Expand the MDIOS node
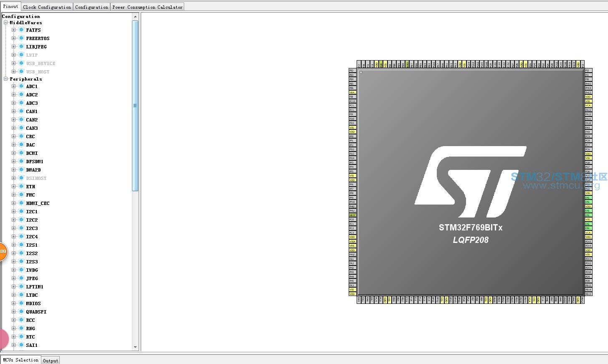Screen dimensions: 608x364 tap(14, 303)
